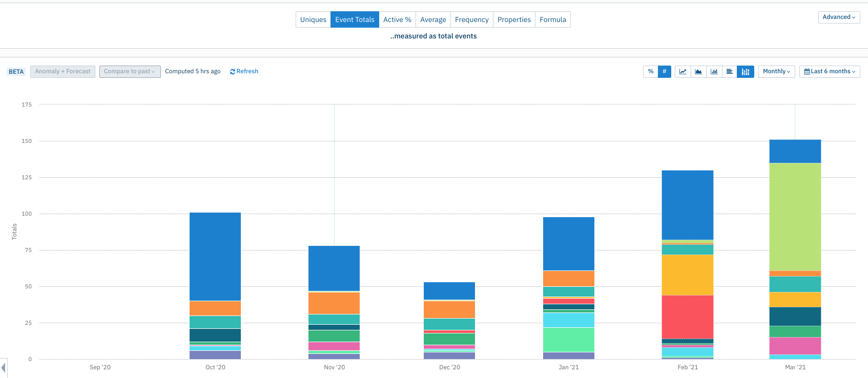Click the BETA label badge
868x378 pixels.
tap(16, 72)
